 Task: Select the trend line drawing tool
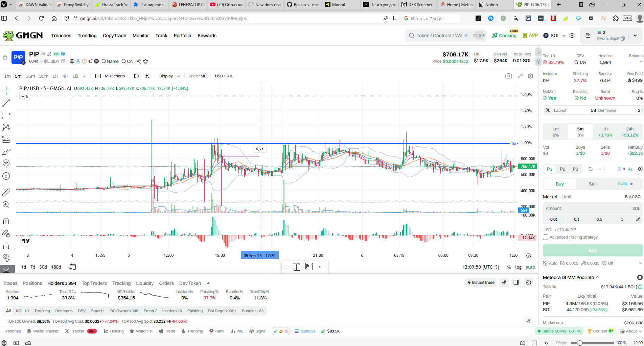pos(6,103)
